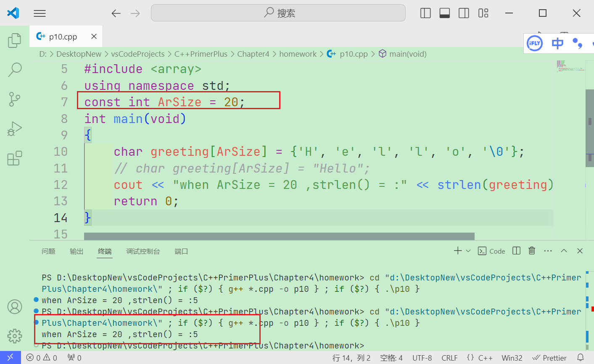The image size is (594, 364).
Task: Open the hamburger application menu
Action: (40, 13)
